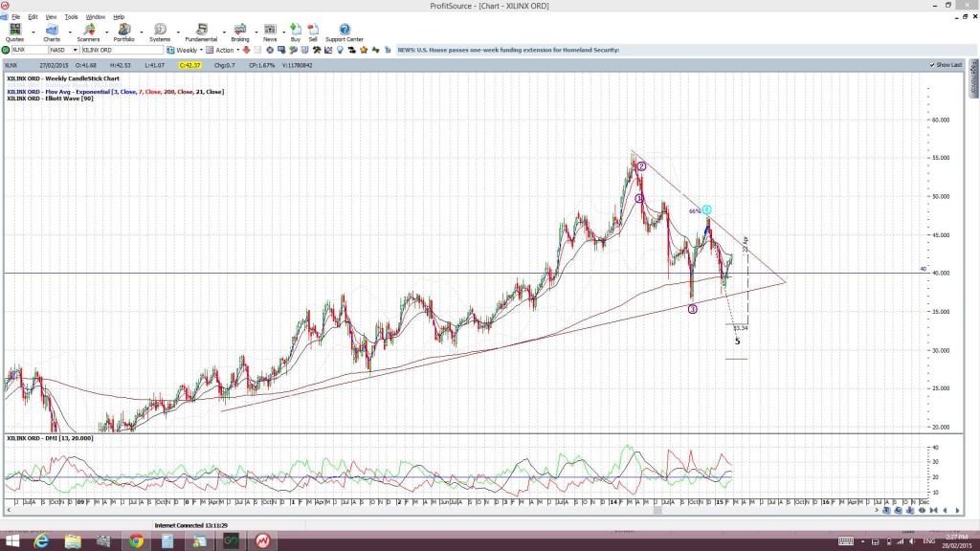Click the hammer tools icon in chart toolbar

(317, 50)
